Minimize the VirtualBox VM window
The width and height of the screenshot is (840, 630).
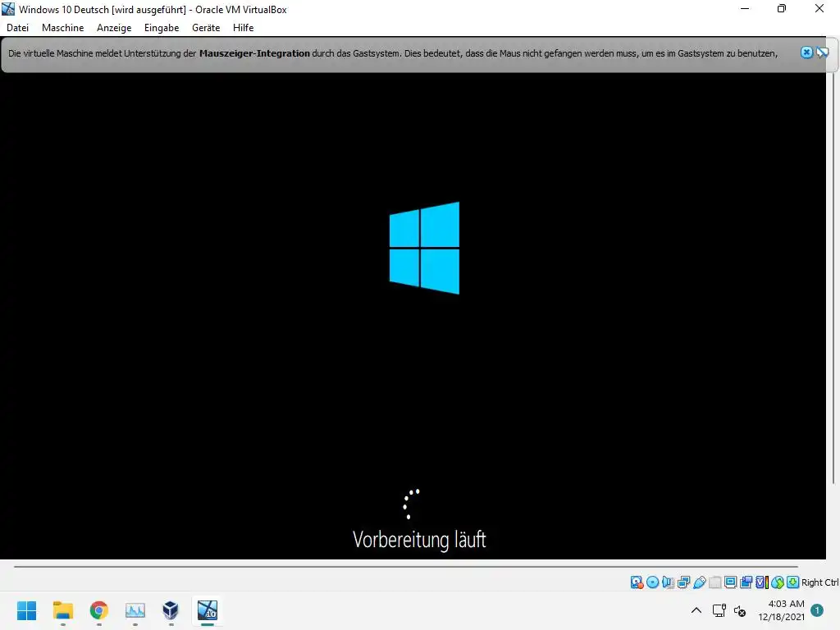tap(745, 9)
